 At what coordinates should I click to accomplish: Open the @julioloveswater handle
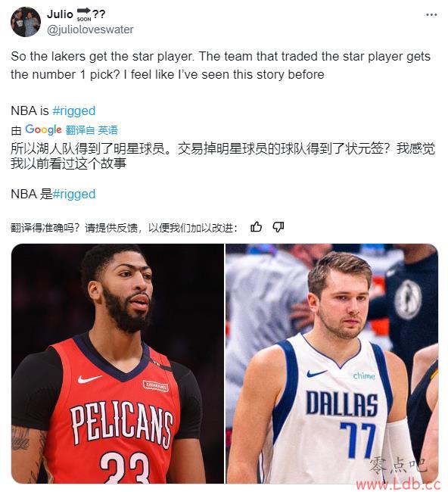90,30
